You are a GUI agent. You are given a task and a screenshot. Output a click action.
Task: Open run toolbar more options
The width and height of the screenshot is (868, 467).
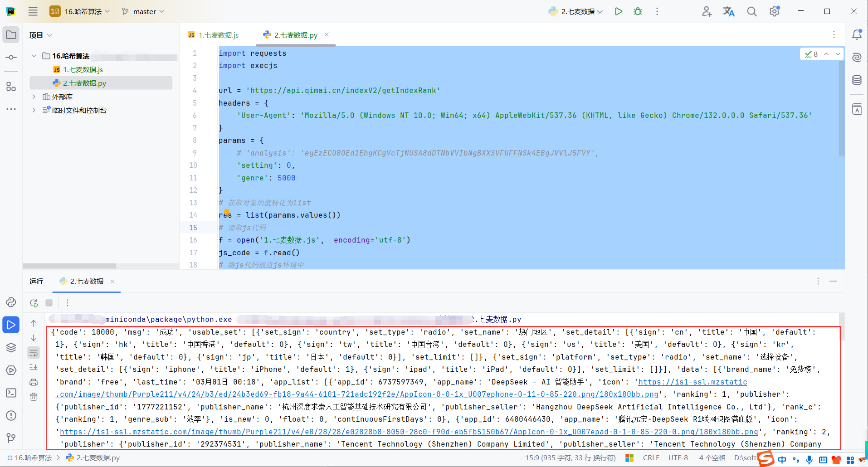[68, 303]
